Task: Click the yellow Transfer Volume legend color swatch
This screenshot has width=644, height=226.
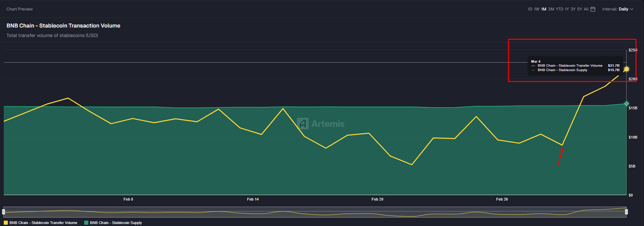Action: (x=6, y=223)
